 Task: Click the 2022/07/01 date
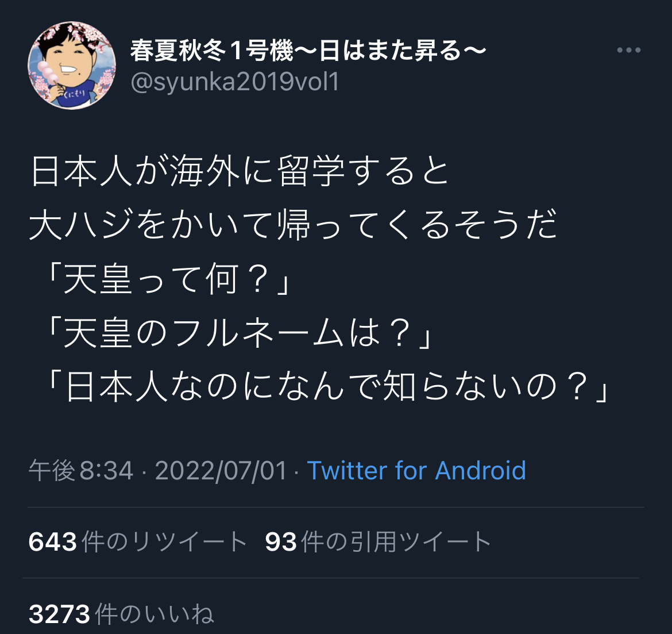(x=221, y=471)
